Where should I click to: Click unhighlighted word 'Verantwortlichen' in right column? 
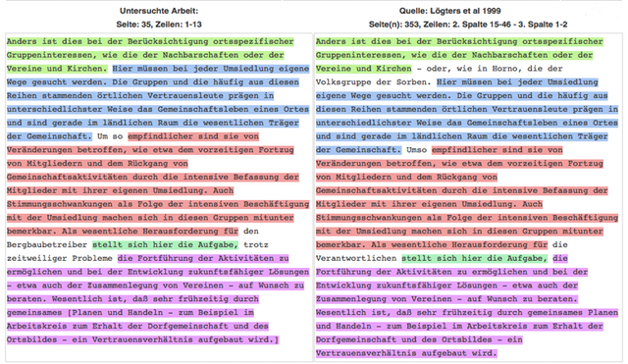pos(356,258)
